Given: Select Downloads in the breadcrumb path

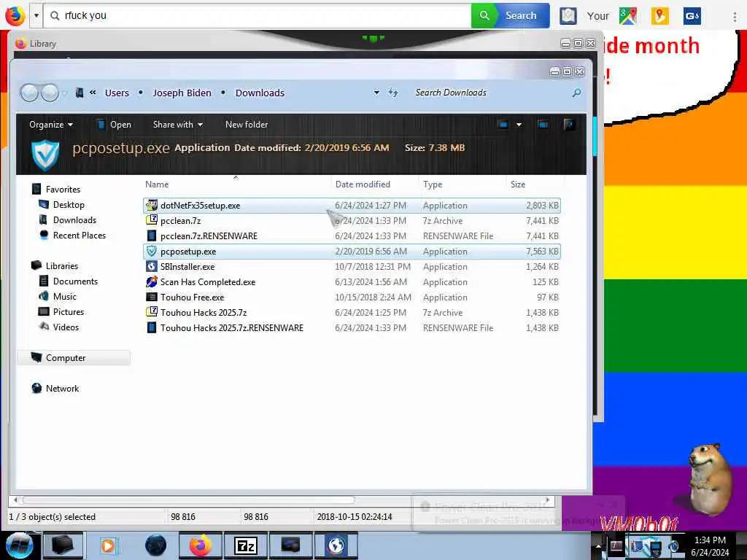Looking at the screenshot, I should pos(260,93).
